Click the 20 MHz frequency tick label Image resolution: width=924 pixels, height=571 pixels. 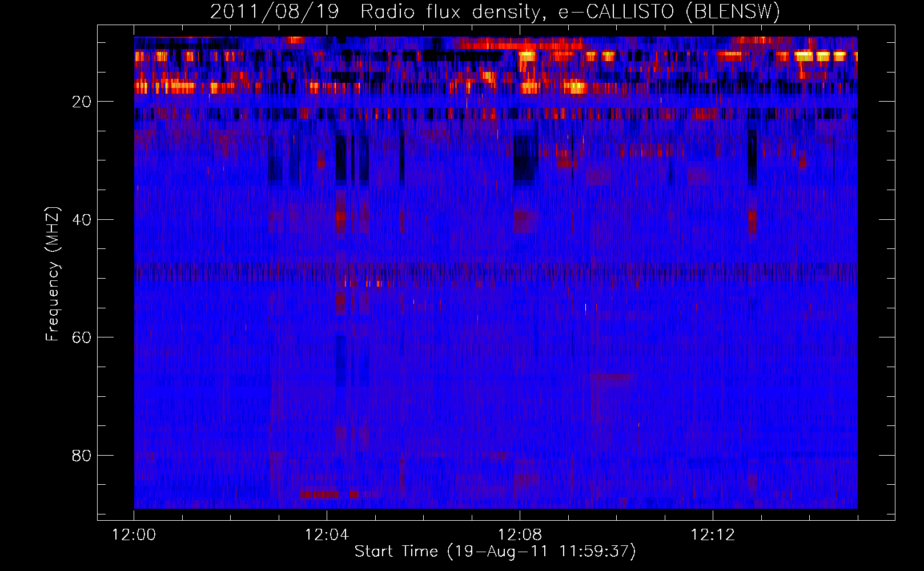pyautogui.click(x=82, y=102)
